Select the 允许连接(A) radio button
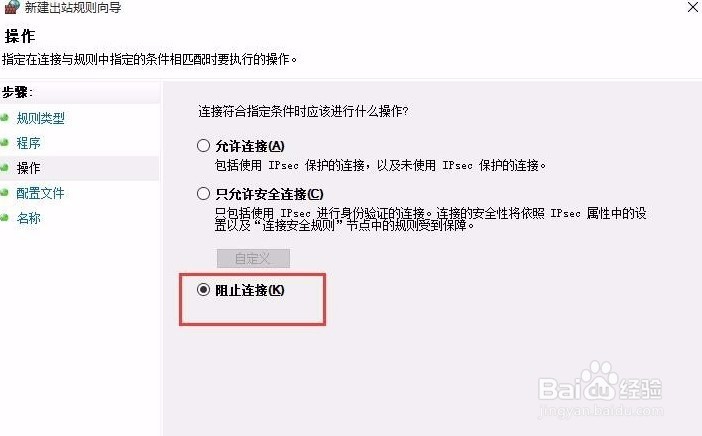 click(203, 145)
